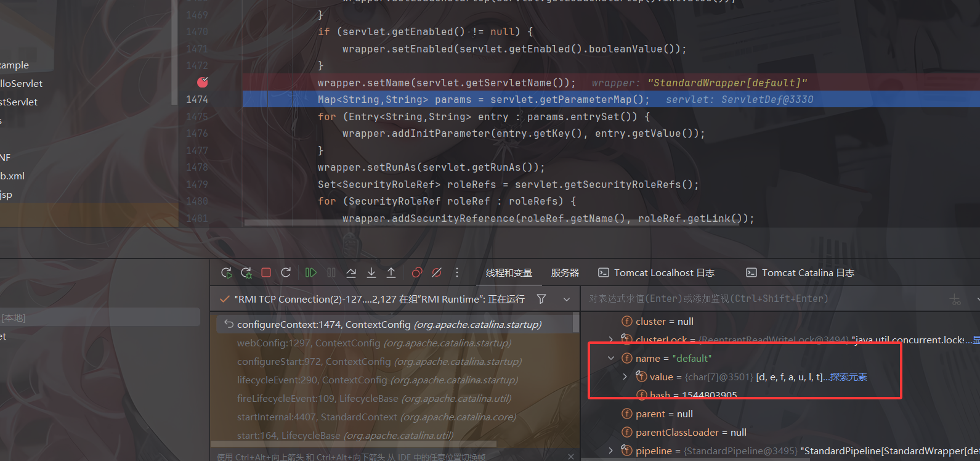Resume program execution
The width and height of the screenshot is (980, 461).
click(x=310, y=272)
